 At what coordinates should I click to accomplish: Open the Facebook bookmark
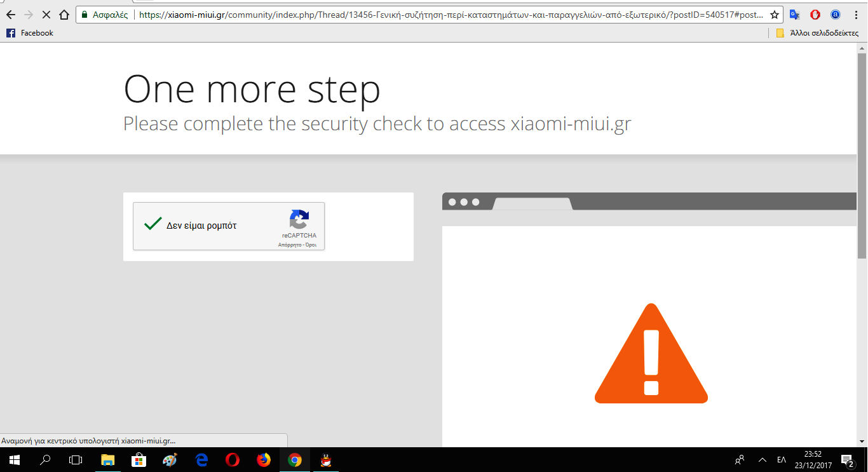click(x=30, y=33)
